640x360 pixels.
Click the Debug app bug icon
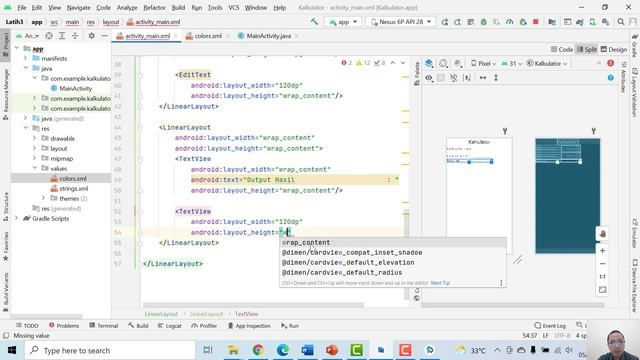click(484, 22)
